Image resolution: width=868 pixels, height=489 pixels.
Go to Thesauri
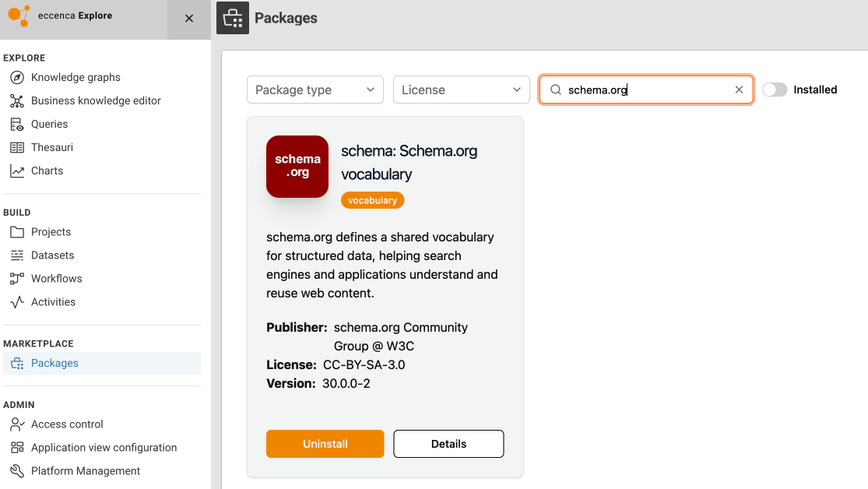(x=102, y=147)
